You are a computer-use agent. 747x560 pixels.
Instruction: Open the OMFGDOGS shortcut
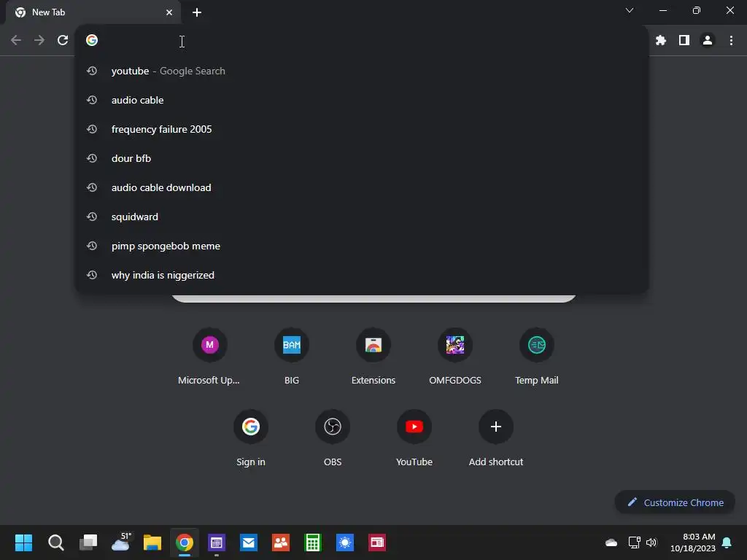[455, 356]
